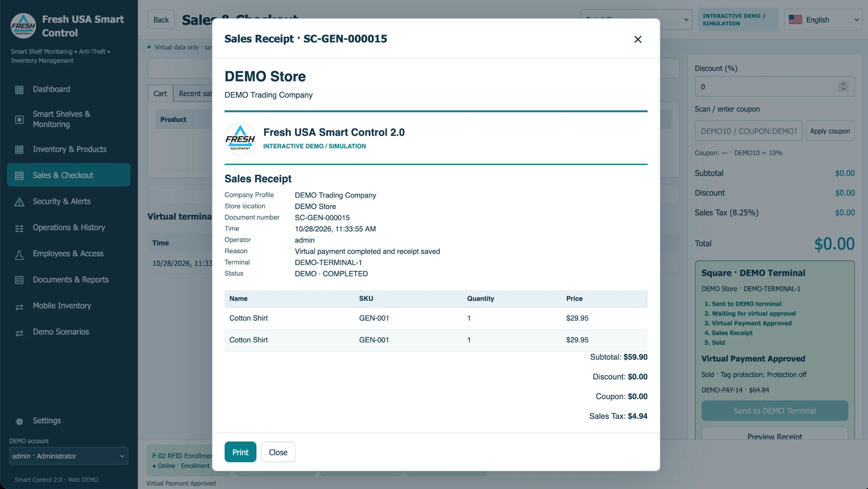Click the Operations & History list icon
Viewport: 868px width, 489px height.
19,228
